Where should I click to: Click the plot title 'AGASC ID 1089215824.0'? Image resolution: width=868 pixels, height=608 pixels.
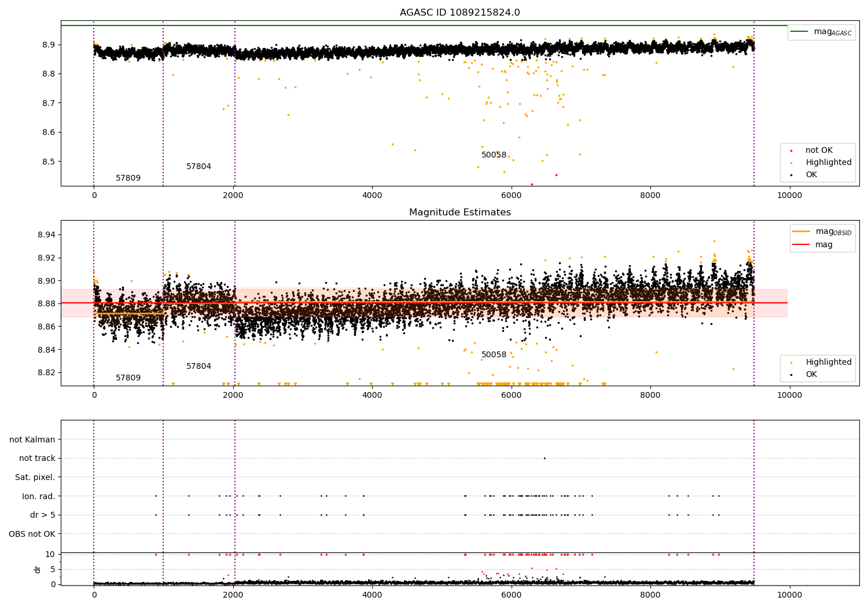coord(459,13)
